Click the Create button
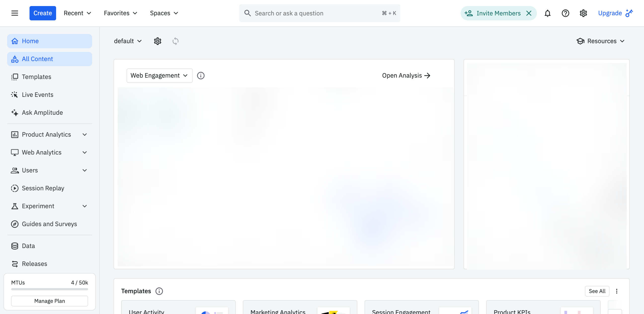 (x=43, y=13)
